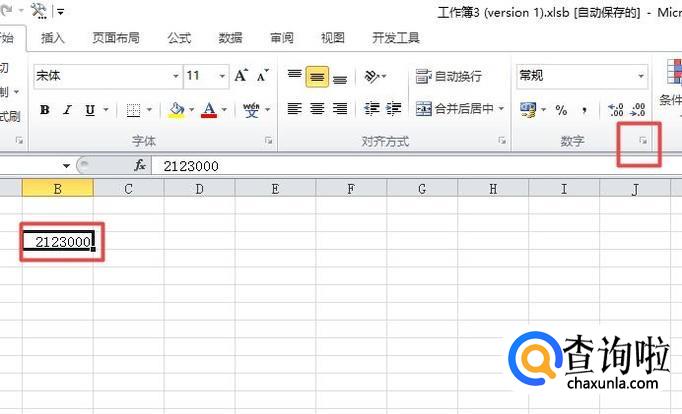Click the redo arrow in quick access toolbar
Image resolution: width=682 pixels, height=414 pixels.
click(x=6, y=10)
